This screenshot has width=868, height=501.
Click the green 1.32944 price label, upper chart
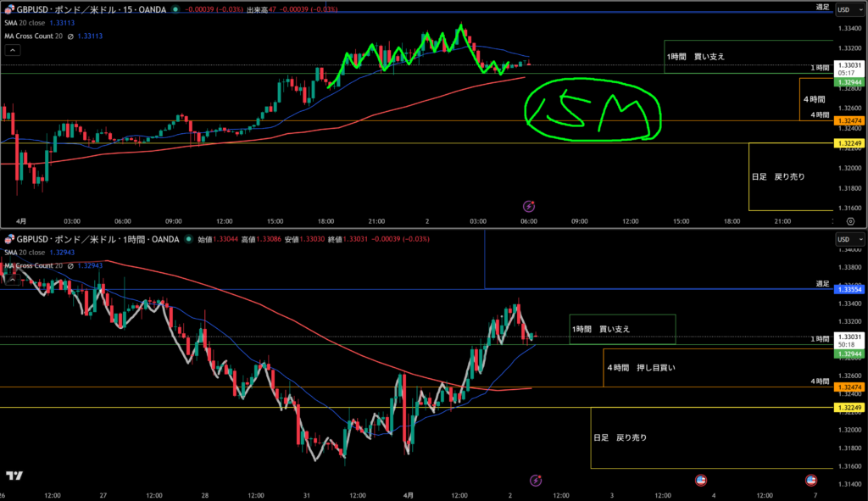coord(849,82)
